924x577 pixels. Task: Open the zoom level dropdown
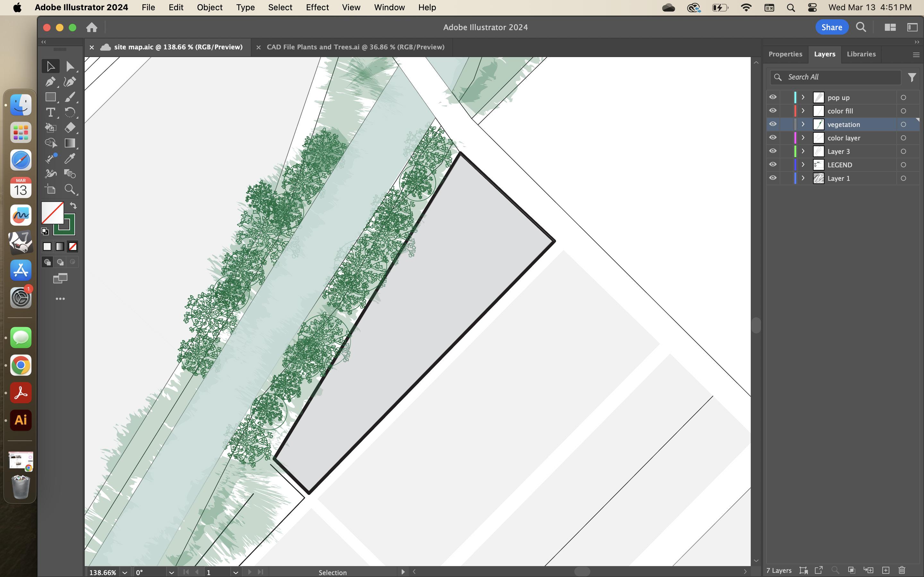125,573
